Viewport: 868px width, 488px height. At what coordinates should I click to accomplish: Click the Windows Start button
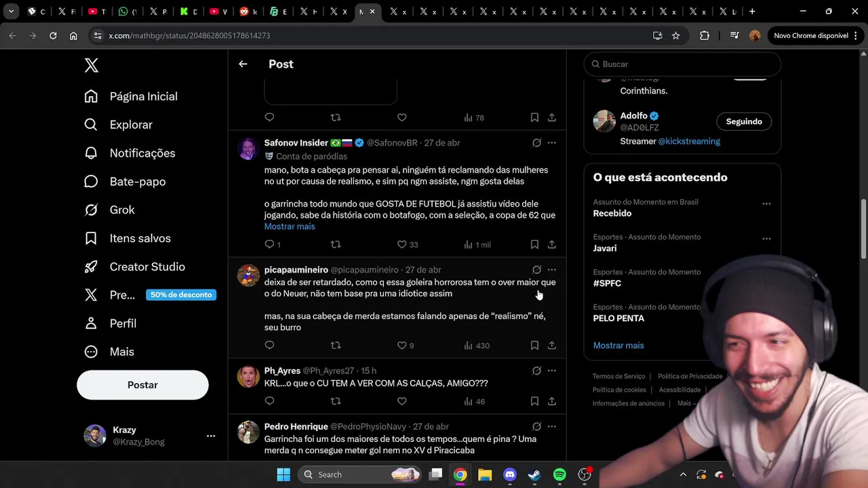click(283, 474)
